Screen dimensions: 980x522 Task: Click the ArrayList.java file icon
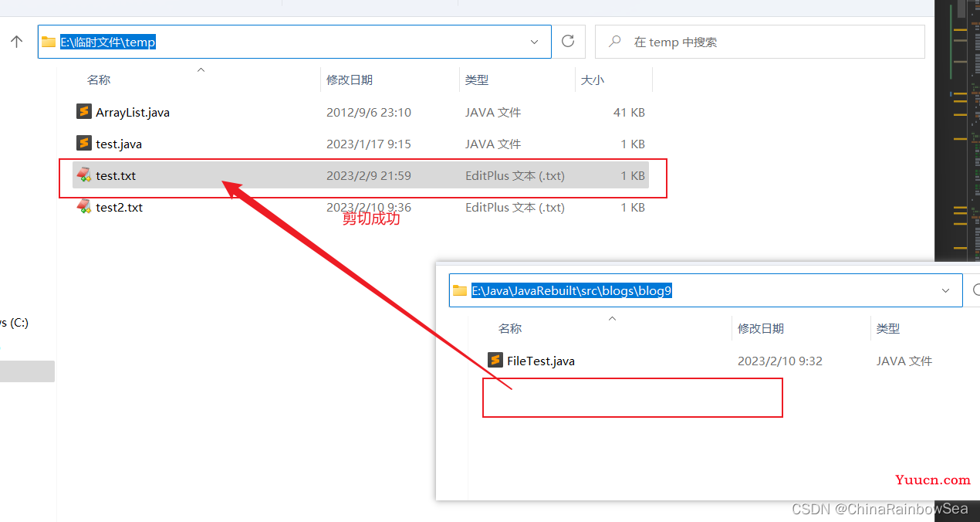click(x=84, y=112)
